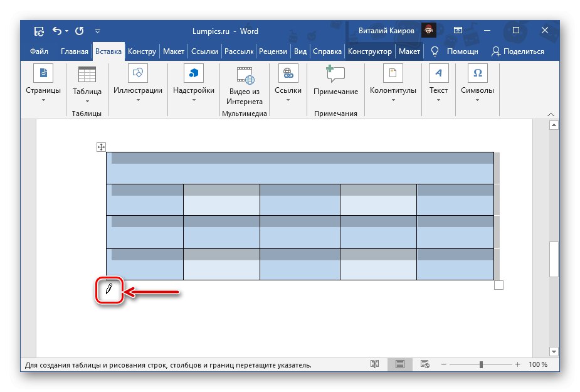Select the Вставка tab
The image size is (580, 392).
[108, 51]
